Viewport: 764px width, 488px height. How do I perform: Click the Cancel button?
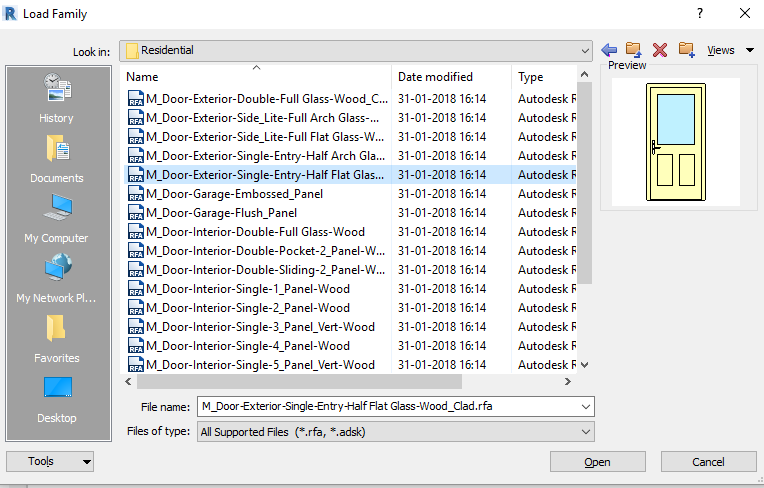point(708,462)
